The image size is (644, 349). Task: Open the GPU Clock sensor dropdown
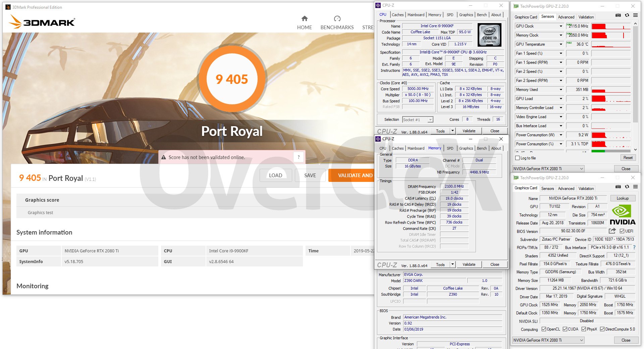560,26
